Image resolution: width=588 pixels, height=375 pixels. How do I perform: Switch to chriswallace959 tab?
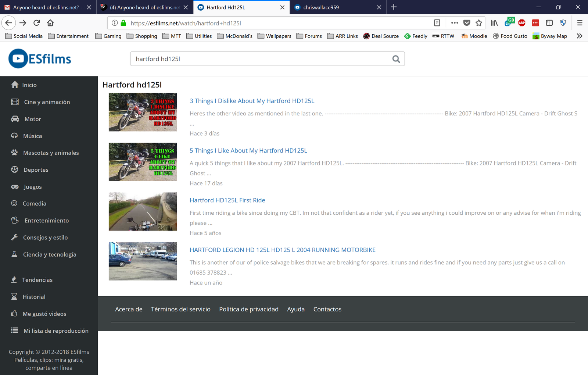point(337,7)
